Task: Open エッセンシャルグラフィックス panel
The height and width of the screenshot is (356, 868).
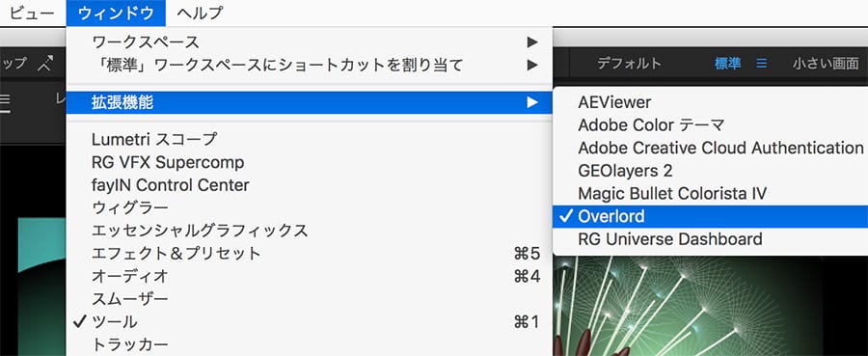Action: click(309, 231)
